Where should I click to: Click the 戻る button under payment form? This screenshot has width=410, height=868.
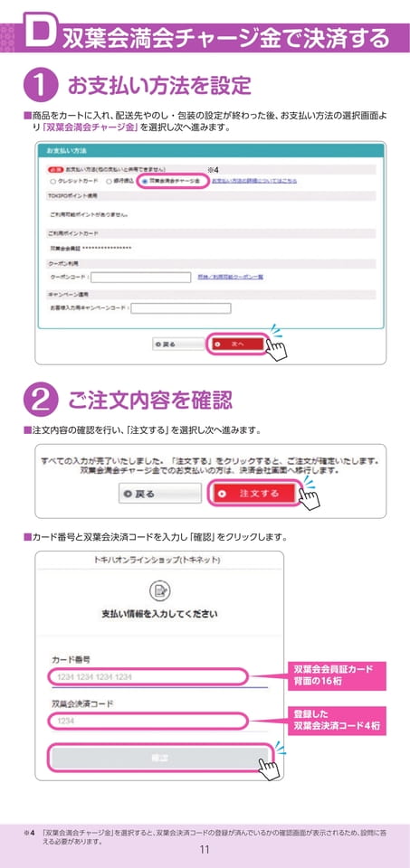click(x=178, y=344)
